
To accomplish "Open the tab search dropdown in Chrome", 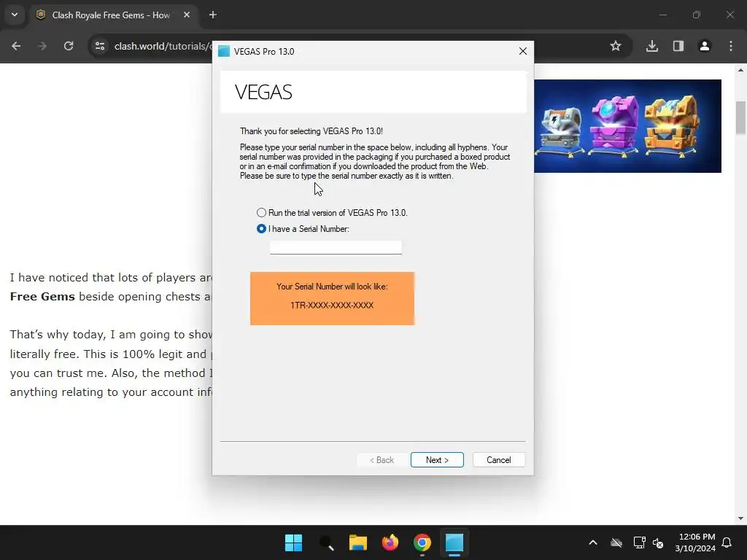I will pos(15,15).
